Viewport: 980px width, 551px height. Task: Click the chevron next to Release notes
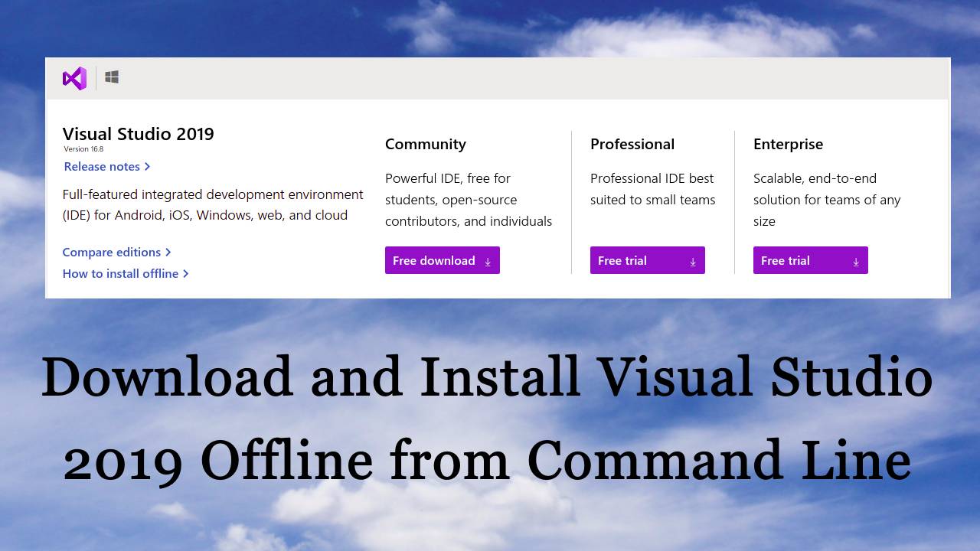(x=147, y=166)
